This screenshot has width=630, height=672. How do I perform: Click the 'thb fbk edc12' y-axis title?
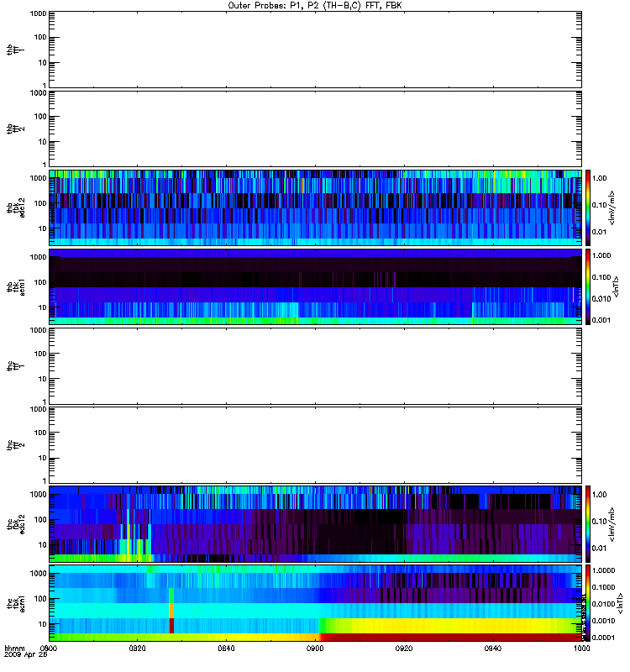(15, 207)
